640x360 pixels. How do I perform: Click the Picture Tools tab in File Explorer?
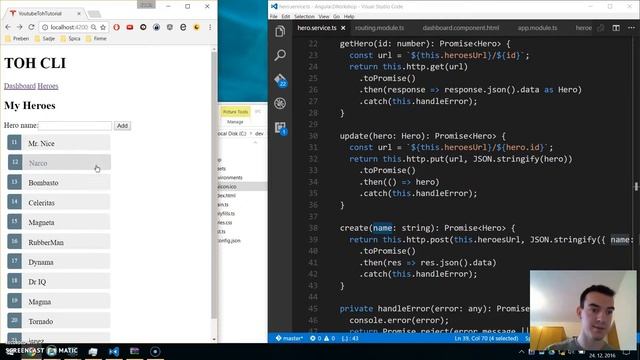coord(236,111)
